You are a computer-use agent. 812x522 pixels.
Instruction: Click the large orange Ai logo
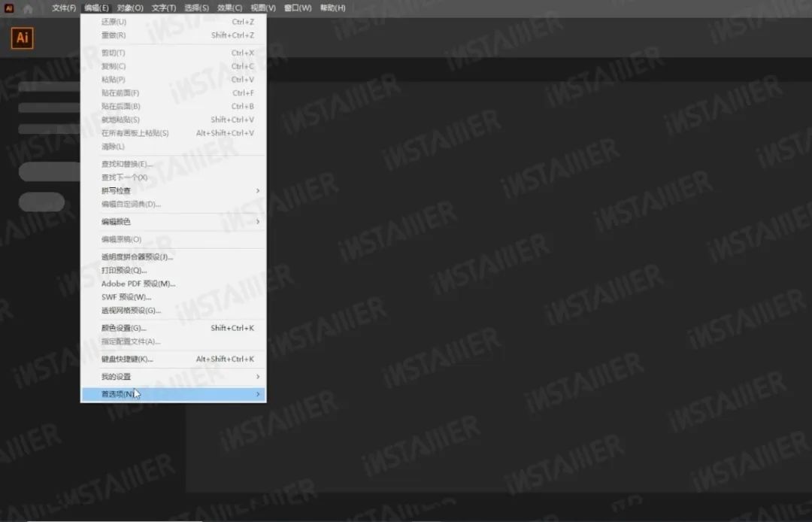coord(23,38)
